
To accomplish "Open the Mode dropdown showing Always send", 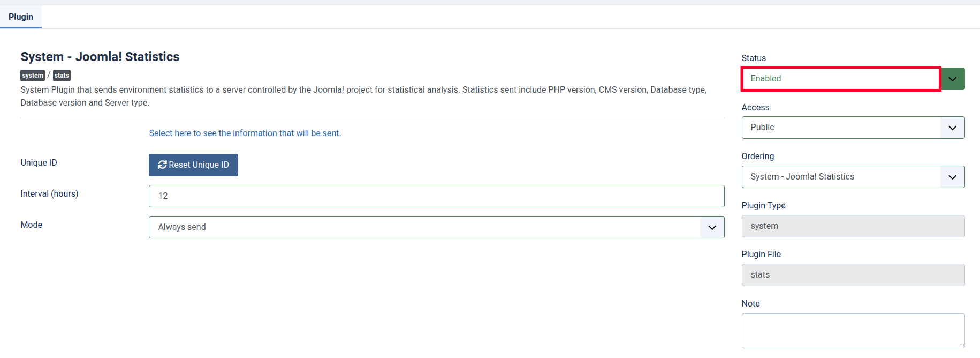I will coord(423,227).
